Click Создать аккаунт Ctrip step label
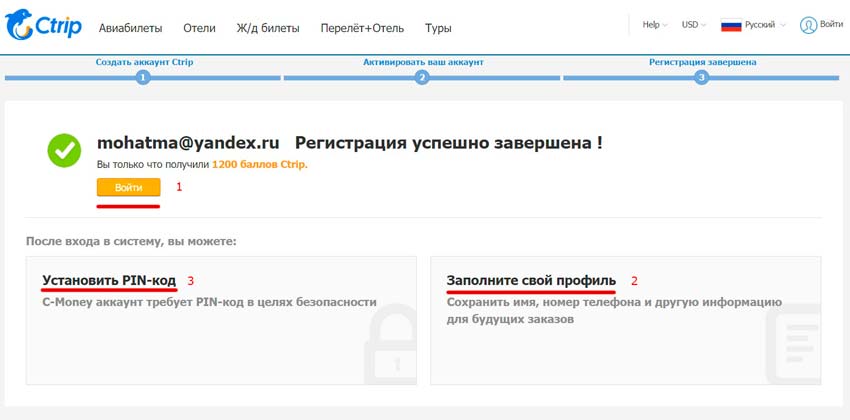 [x=144, y=62]
